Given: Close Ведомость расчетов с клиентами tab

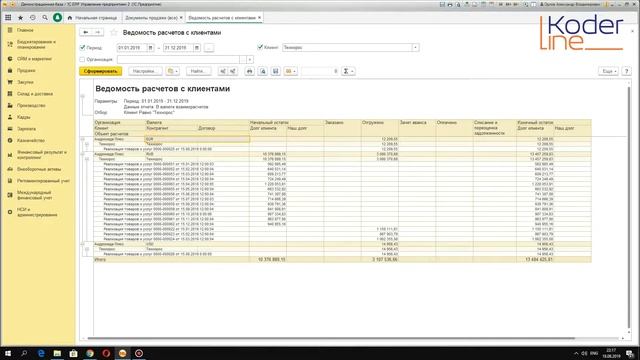Looking at the screenshot, I should pos(259,18).
